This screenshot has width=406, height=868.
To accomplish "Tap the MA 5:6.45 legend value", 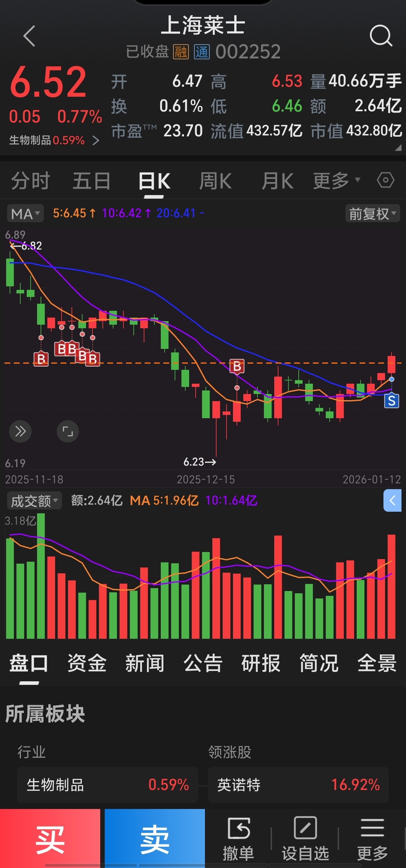I will click(x=74, y=213).
